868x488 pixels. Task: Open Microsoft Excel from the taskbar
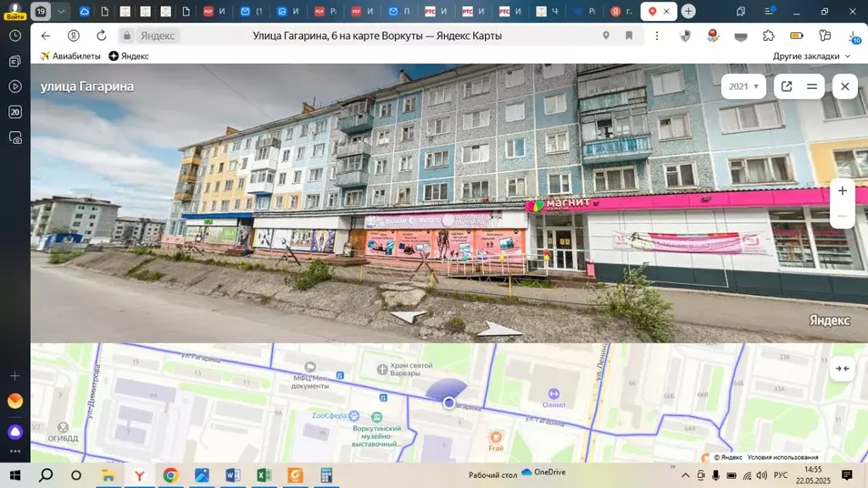264,475
